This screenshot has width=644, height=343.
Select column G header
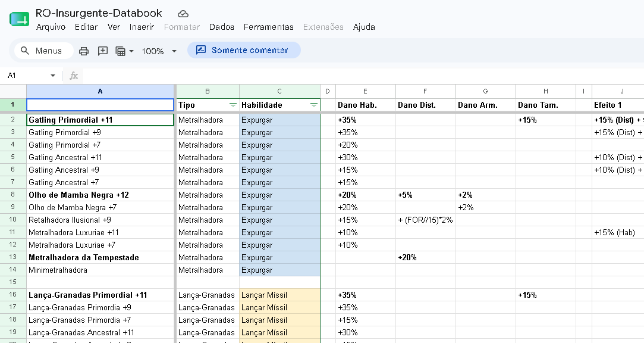tap(485, 91)
